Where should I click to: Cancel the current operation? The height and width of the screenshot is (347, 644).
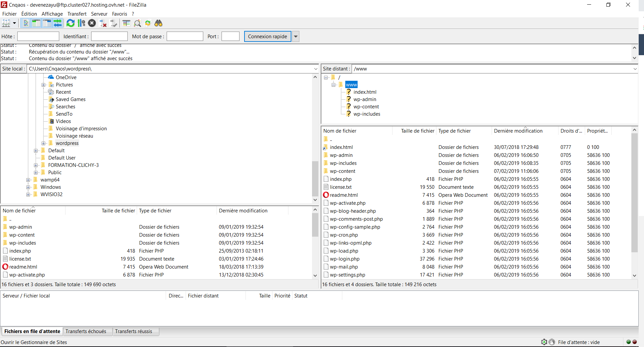[x=92, y=23]
